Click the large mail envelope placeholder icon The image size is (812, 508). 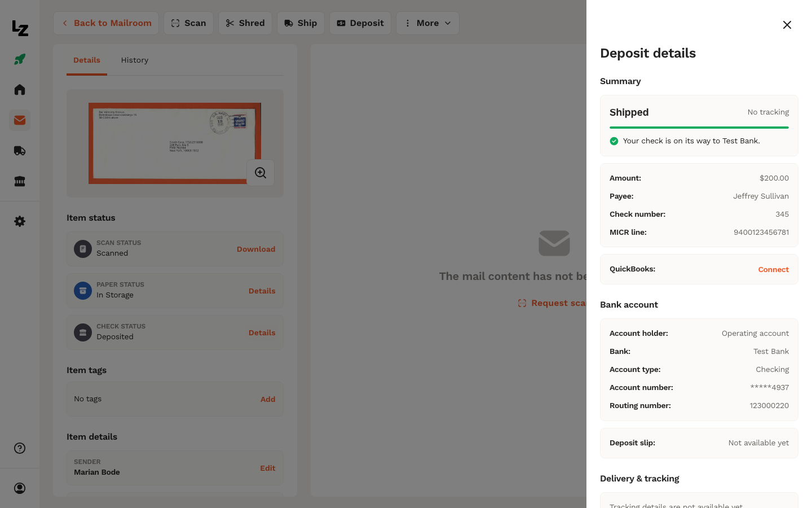coord(554,243)
